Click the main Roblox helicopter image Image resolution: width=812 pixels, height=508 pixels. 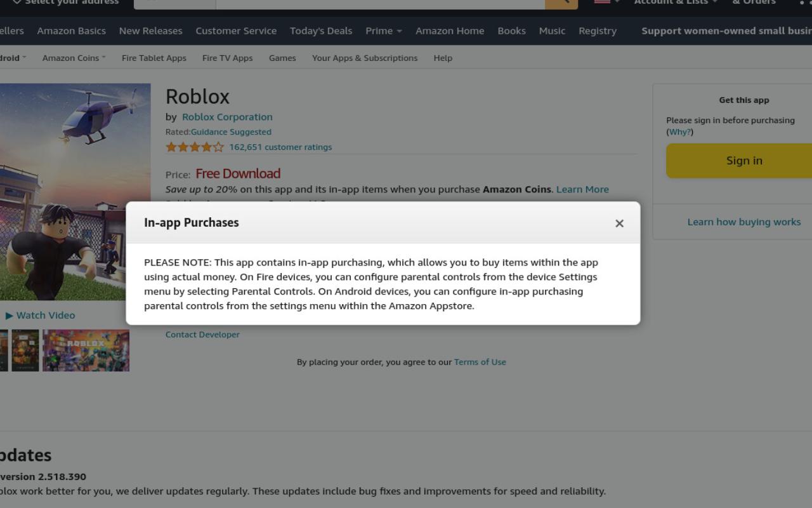[x=75, y=192]
